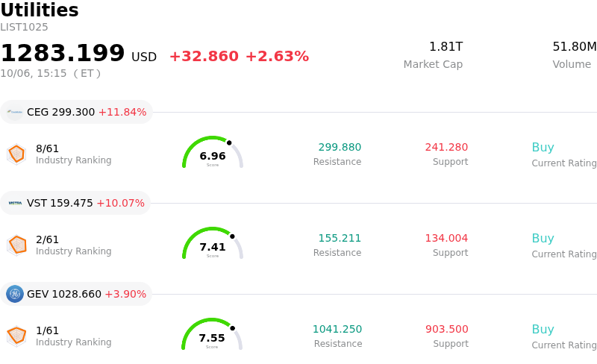This screenshot has width=597, height=364.
Task: Open the VST 159.475 ticker pill
Action: (75, 204)
